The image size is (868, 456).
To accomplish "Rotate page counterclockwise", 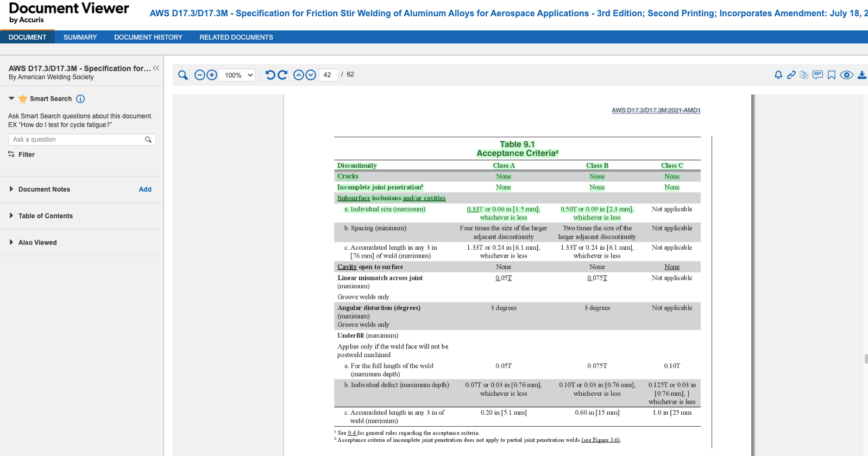I will (270, 75).
